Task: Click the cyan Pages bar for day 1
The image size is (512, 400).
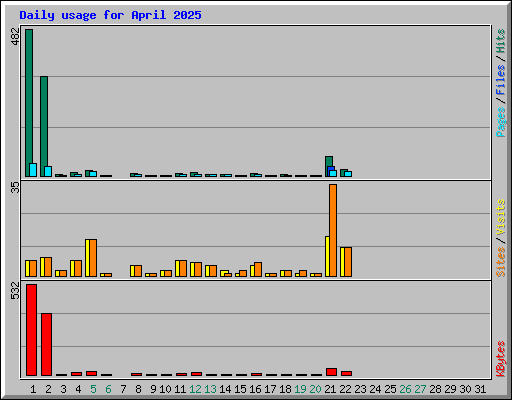Action: [33, 170]
